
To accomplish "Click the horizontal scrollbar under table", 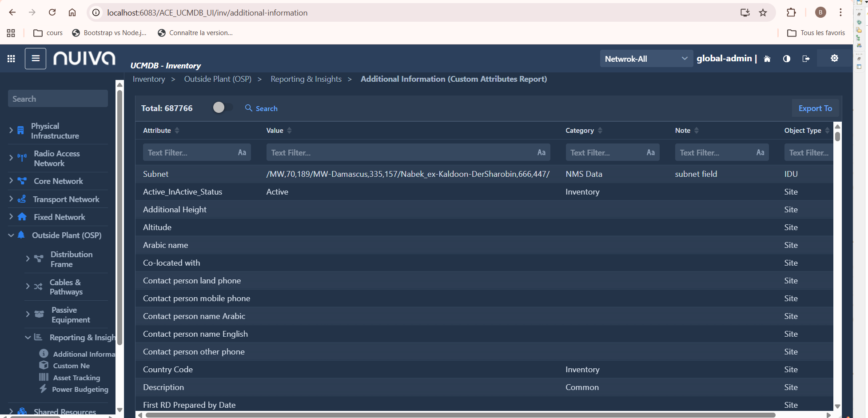I will [460, 415].
